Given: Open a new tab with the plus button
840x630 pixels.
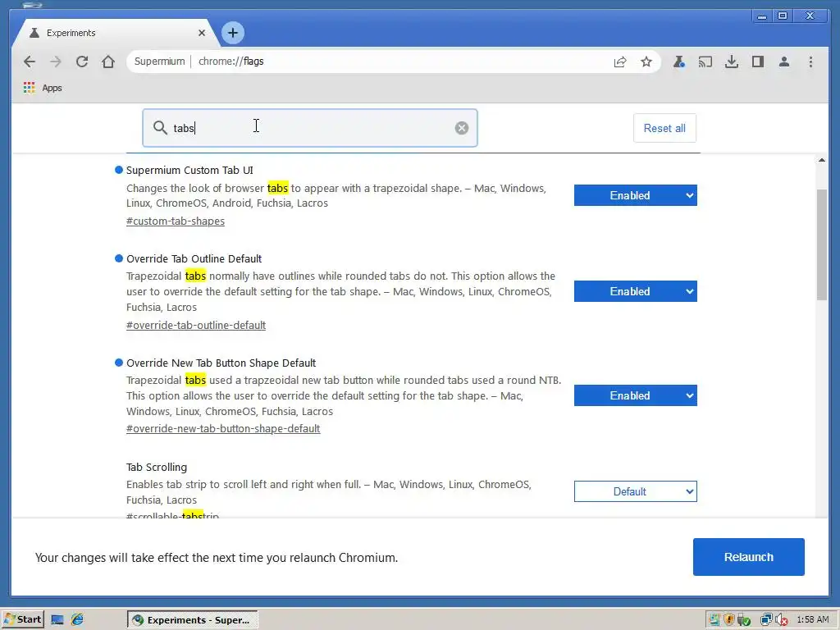Looking at the screenshot, I should (232, 33).
